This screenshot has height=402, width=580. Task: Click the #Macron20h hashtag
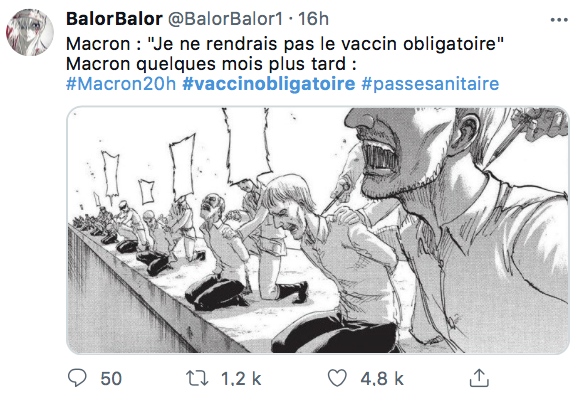tap(121, 84)
